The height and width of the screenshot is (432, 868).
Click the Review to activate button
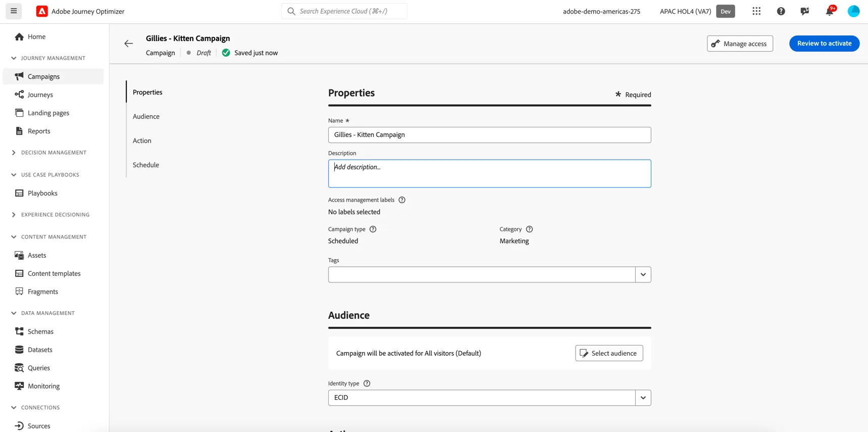pyautogui.click(x=824, y=43)
